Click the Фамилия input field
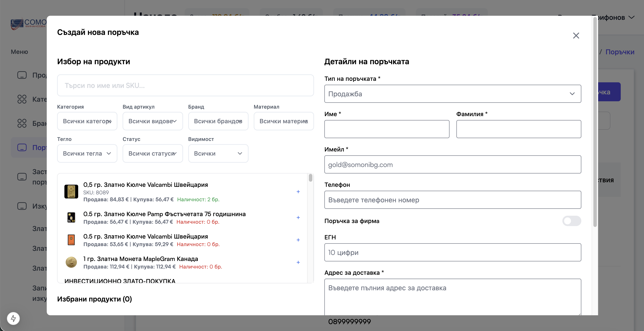 click(518, 129)
